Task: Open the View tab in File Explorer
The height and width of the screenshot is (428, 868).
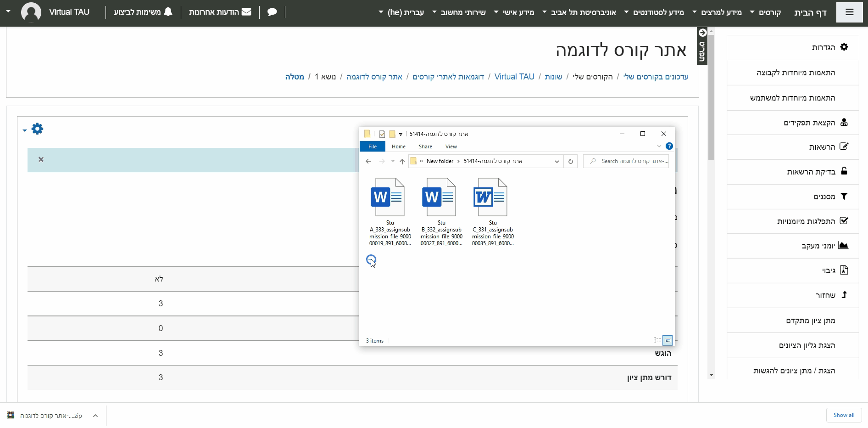Action: tap(451, 146)
